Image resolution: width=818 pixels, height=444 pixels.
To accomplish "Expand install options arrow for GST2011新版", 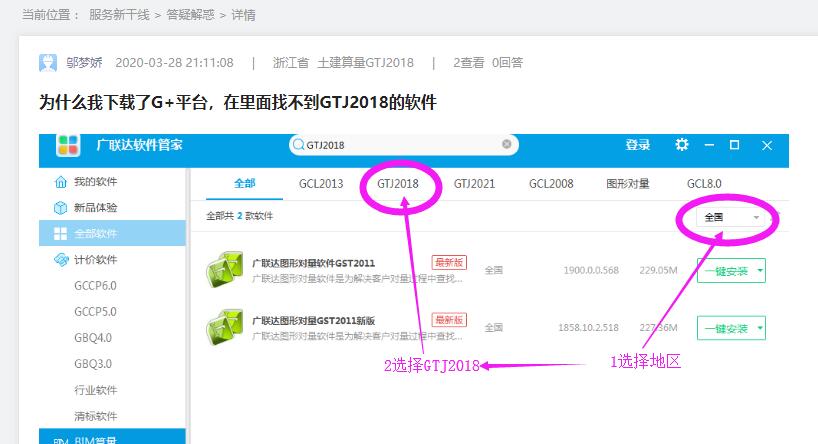I will pyautogui.click(x=760, y=328).
